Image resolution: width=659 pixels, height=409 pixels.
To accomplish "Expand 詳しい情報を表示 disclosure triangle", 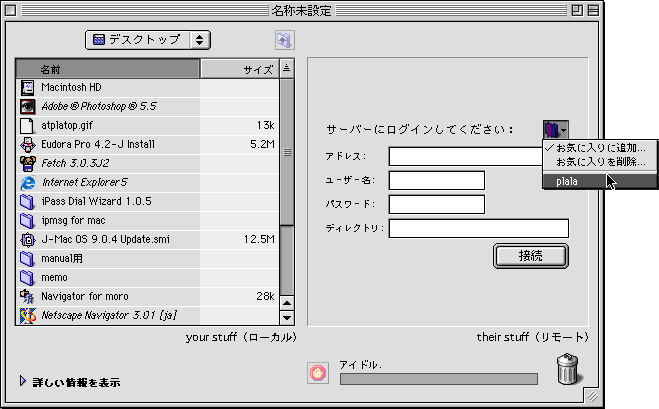I will point(23,381).
